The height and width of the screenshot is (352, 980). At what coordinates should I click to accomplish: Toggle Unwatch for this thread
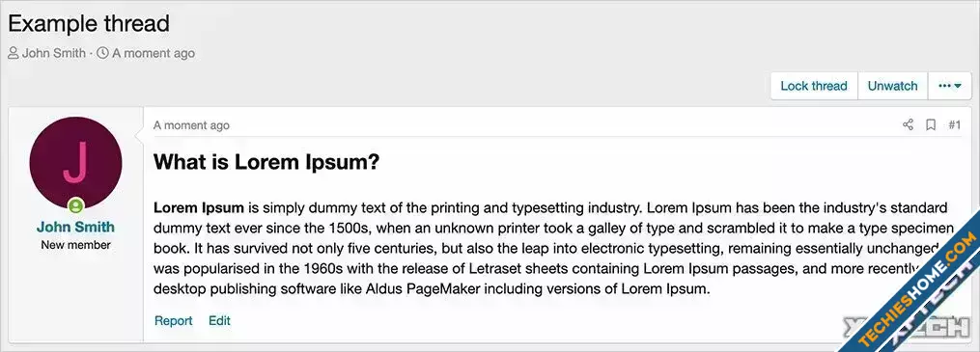click(x=892, y=86)
